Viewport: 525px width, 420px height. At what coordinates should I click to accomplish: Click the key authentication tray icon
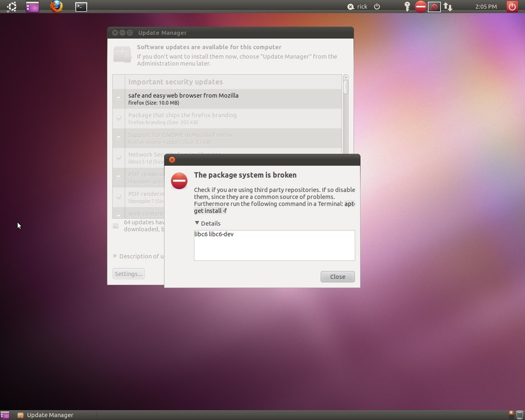(407, 6)
